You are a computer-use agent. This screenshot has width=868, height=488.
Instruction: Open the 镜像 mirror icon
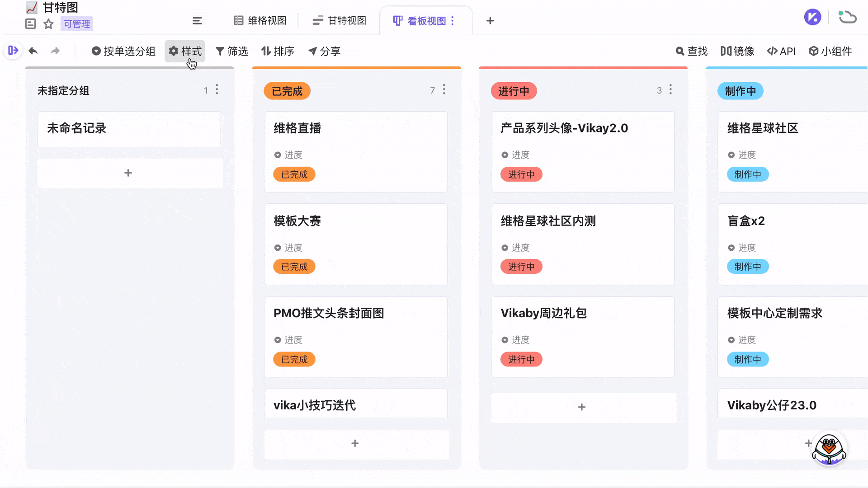[x=726, y=51]
